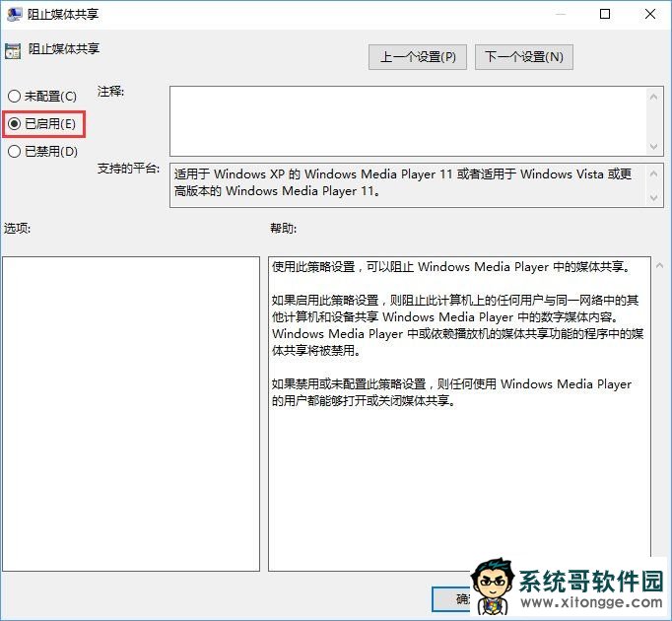Click comment box scroll up arrow
This screenshot has width=672, height=621.
653,97
